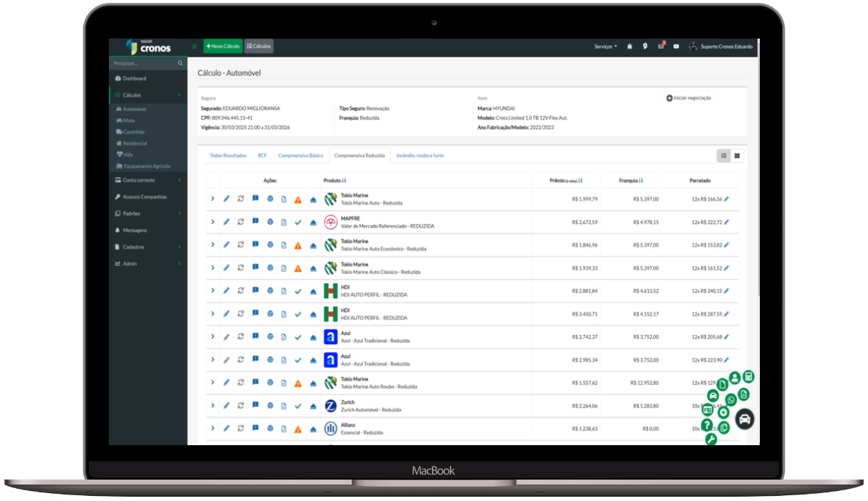Open the green calculator floating icon
The image size is (868, 501).
[748, 376]
